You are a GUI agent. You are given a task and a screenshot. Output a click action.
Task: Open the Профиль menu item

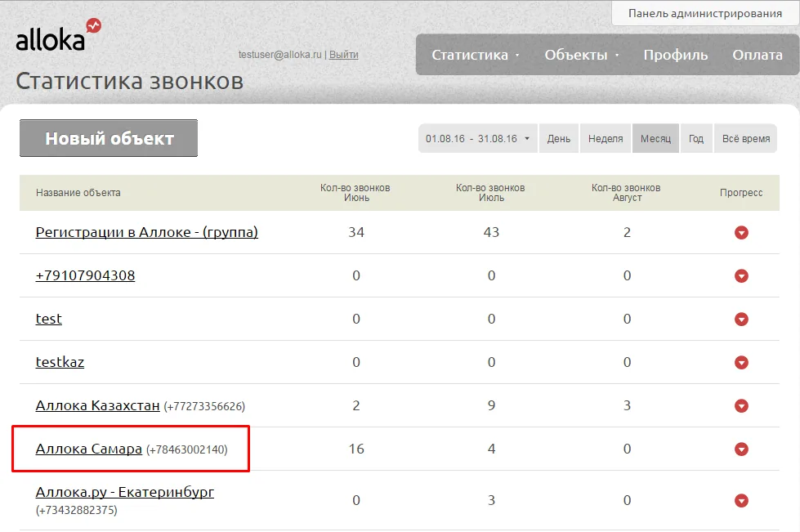click(x=676, y=55)
